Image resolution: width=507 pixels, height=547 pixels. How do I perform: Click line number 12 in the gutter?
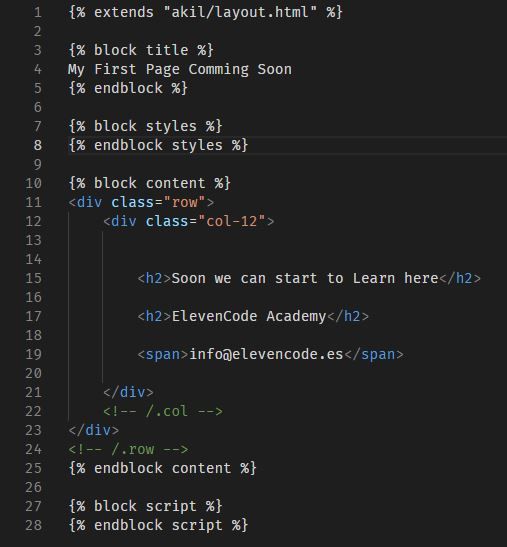33,221
